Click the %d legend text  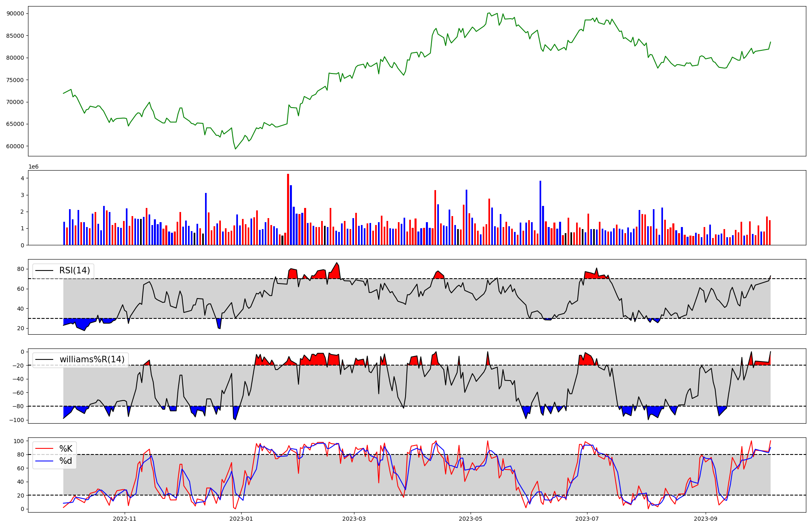point(66,461)
